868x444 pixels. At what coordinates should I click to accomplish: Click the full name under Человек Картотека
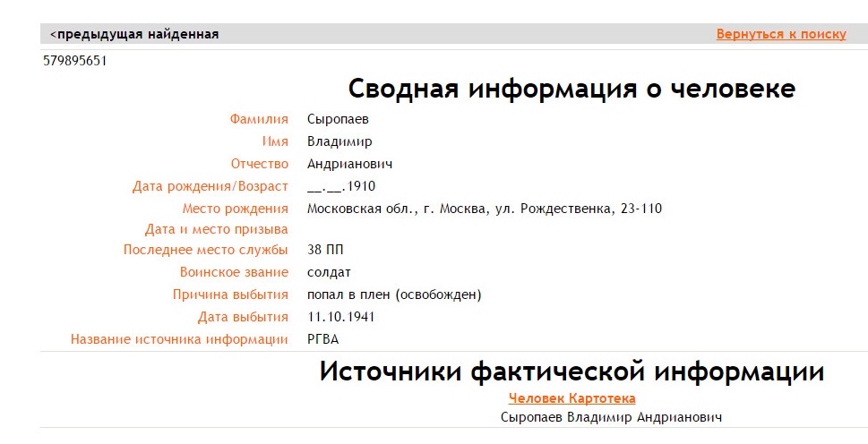(x=611, y=417)
